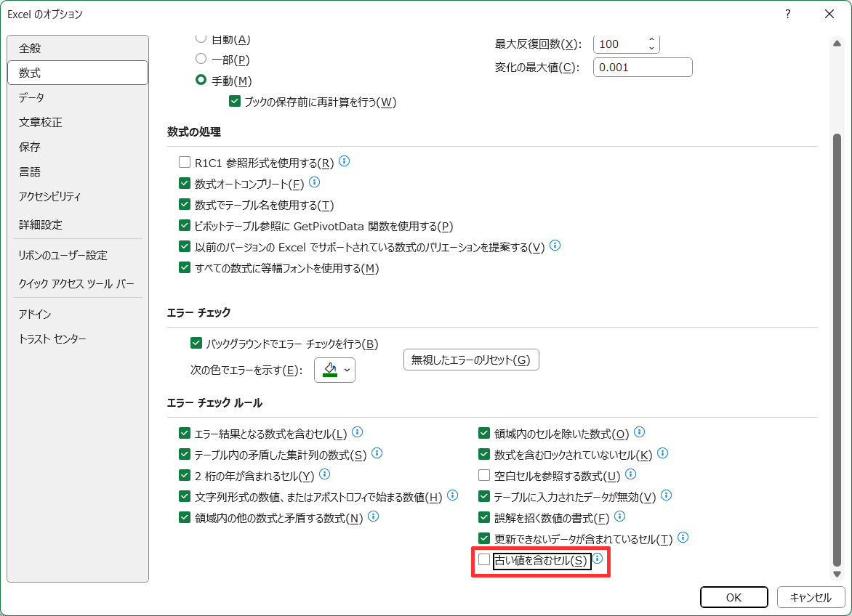Check R1C1 参照形式を使用する option
The image size is (852, 616).
tap(185, 163)
